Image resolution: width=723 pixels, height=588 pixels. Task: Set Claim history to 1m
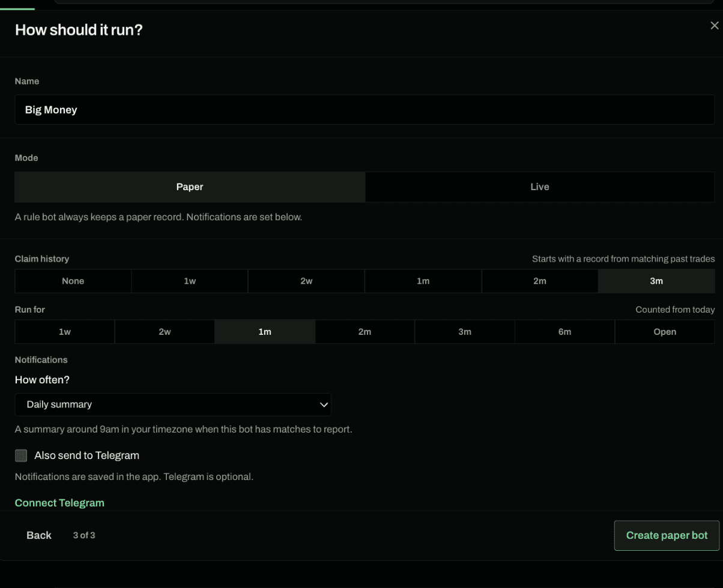(x=423, y=281)
